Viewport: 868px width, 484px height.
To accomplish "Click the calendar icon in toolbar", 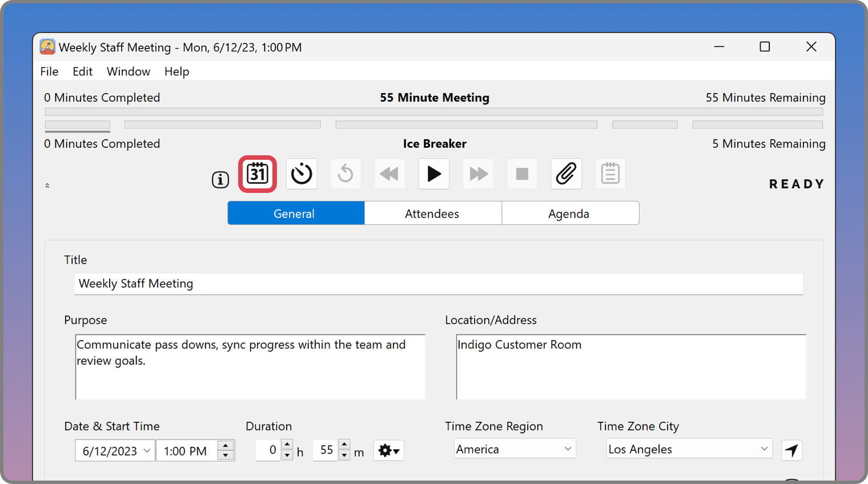I will tap(258, 174).
